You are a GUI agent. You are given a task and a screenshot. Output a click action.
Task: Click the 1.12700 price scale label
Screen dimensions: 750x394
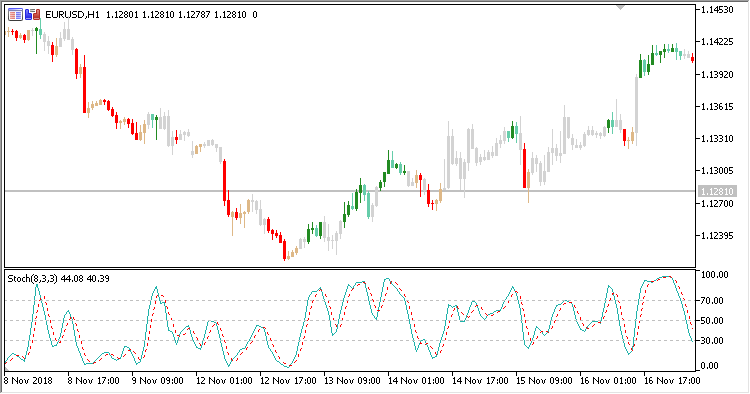pos(717,204)
